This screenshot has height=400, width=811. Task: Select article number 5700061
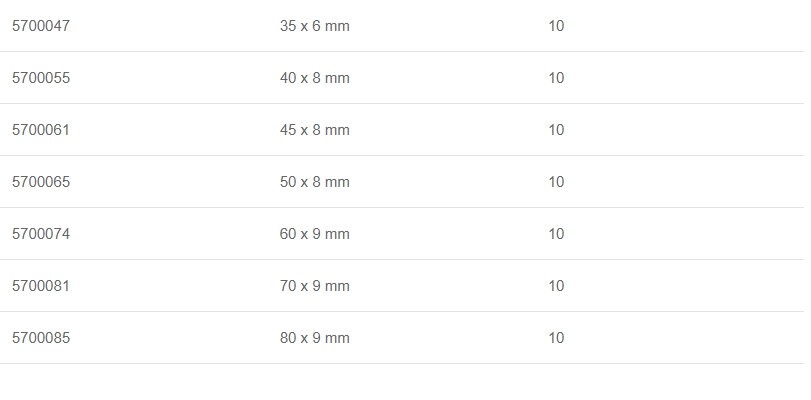pos(41,130)
